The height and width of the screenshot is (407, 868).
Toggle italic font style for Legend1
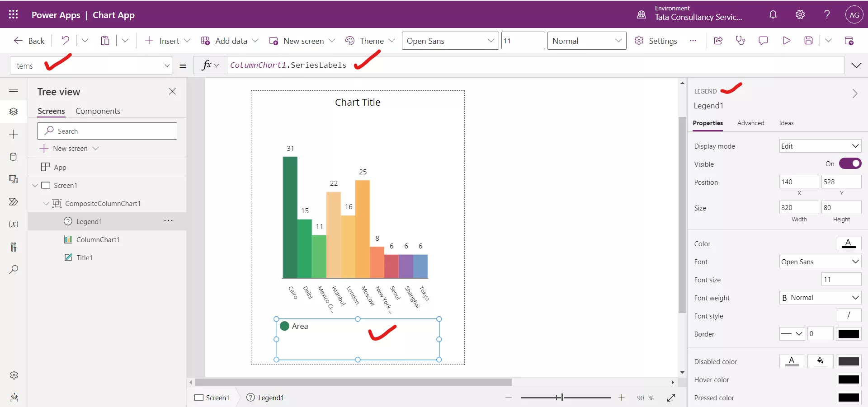click(x=848, y=315)
